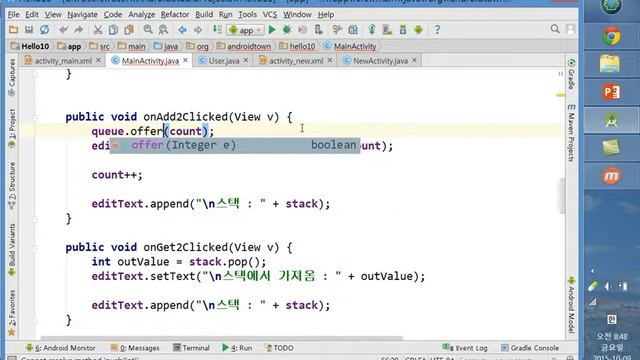Viewport: 640px width, 360px height.
Task: Open the Navigate menu
Action: 82,15
